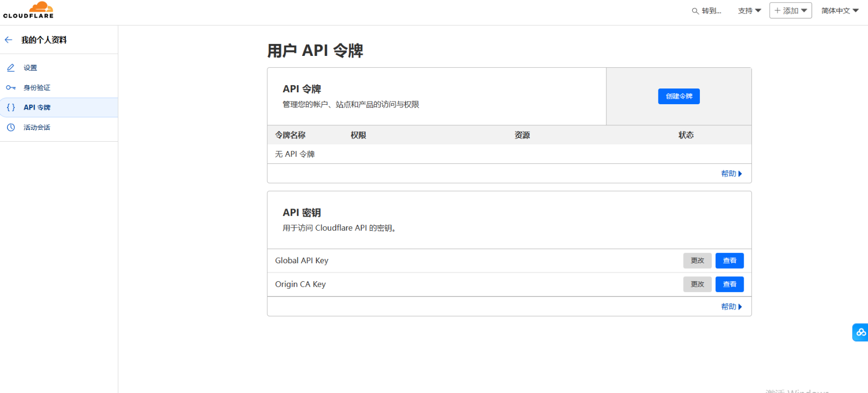Click the clock icon for 活动会话
The height and width of the screenshot is (393, 868).
(x=11, y=127)
